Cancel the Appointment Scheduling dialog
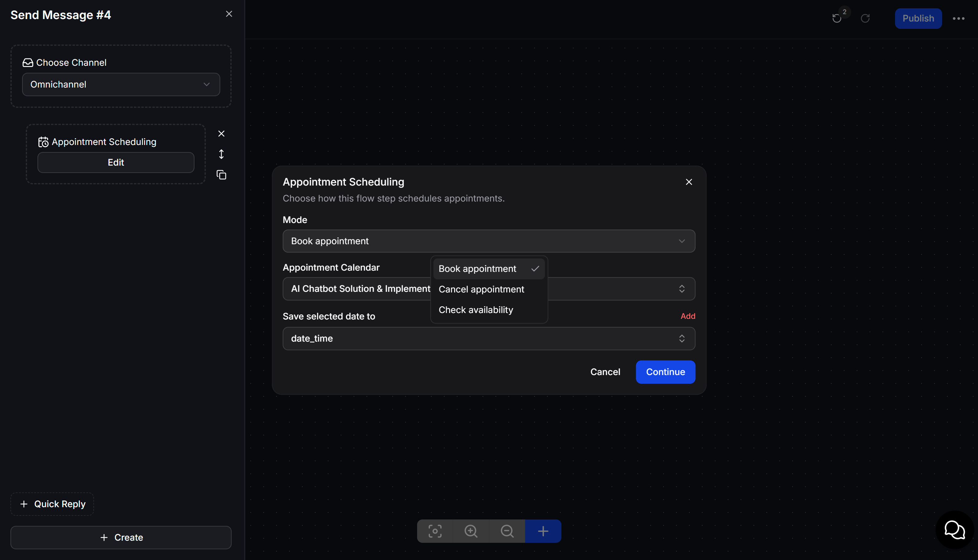 [605, 372]
